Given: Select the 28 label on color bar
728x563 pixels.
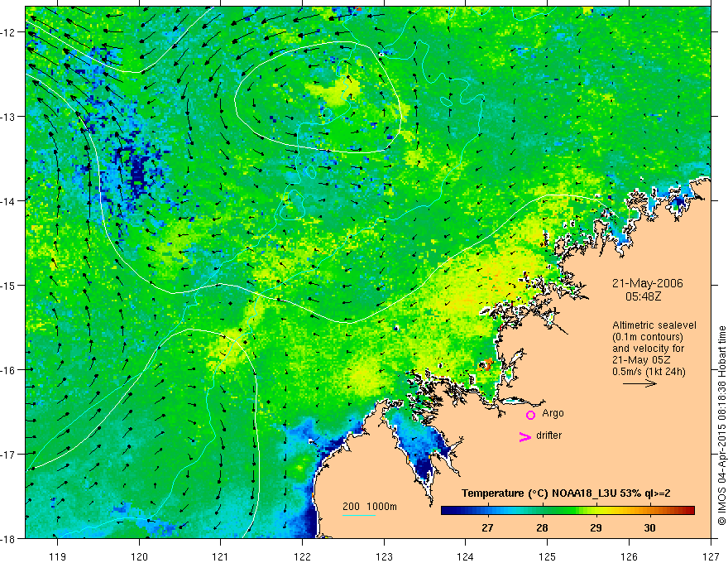Looking at the screenshot, I should click(x=542, y=527).
